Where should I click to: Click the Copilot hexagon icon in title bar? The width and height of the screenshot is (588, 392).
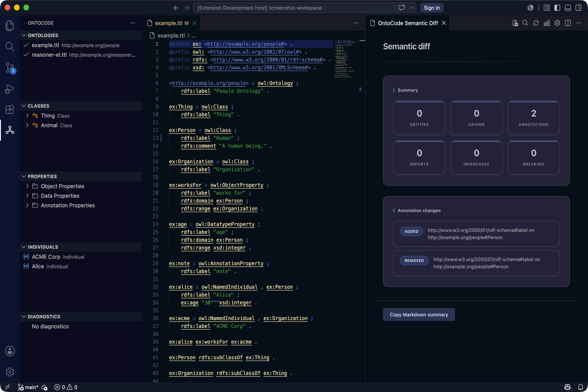click(530, 8)
